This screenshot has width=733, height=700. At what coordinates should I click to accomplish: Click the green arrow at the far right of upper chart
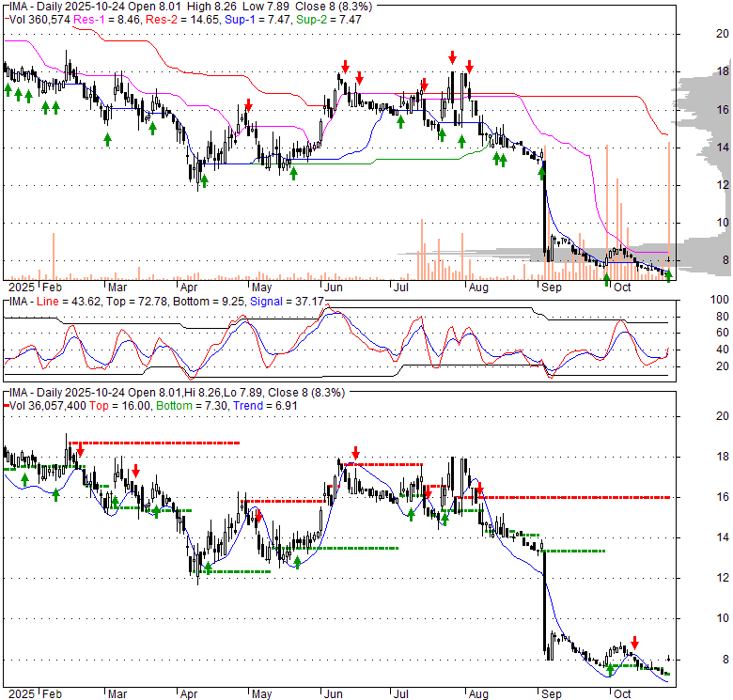[x=668, y=274]
